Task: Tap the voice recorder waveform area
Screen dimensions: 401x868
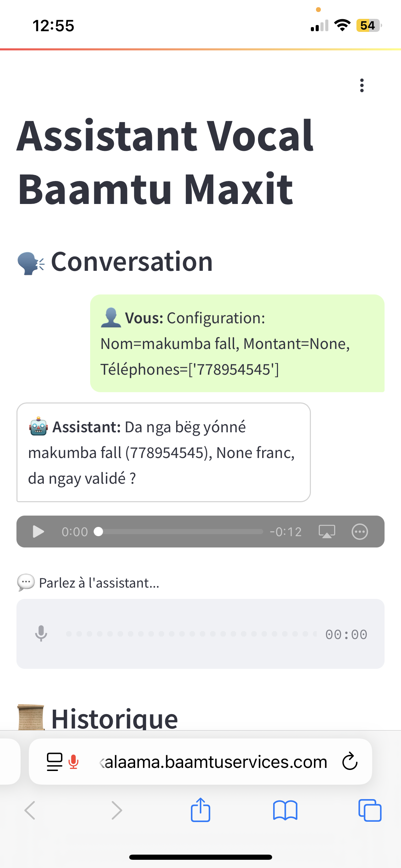Action: point(190,634)
